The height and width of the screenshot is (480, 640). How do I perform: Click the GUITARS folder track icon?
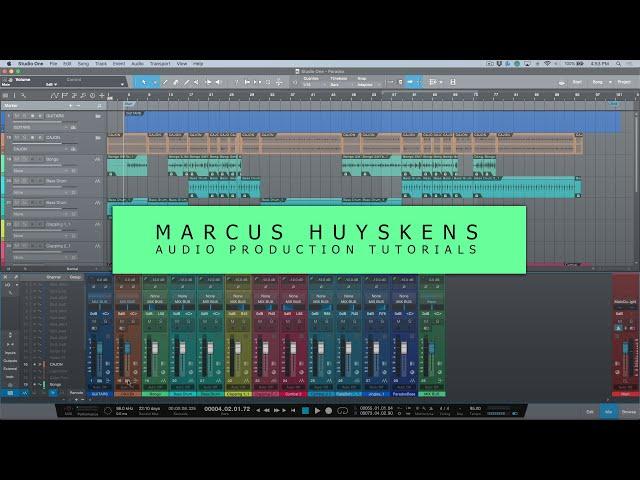98,116
